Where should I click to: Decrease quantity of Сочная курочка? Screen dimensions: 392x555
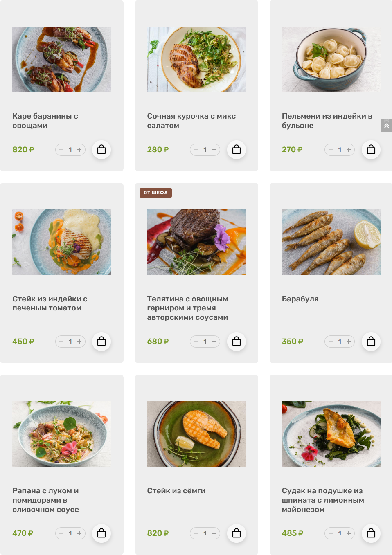[x=196, y=150]
